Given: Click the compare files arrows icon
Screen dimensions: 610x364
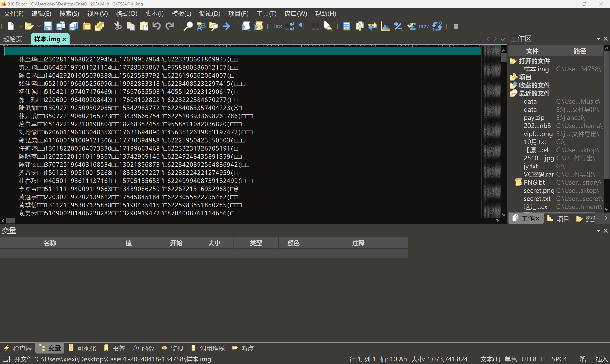Looking at the screenshot, I should 373,26.
